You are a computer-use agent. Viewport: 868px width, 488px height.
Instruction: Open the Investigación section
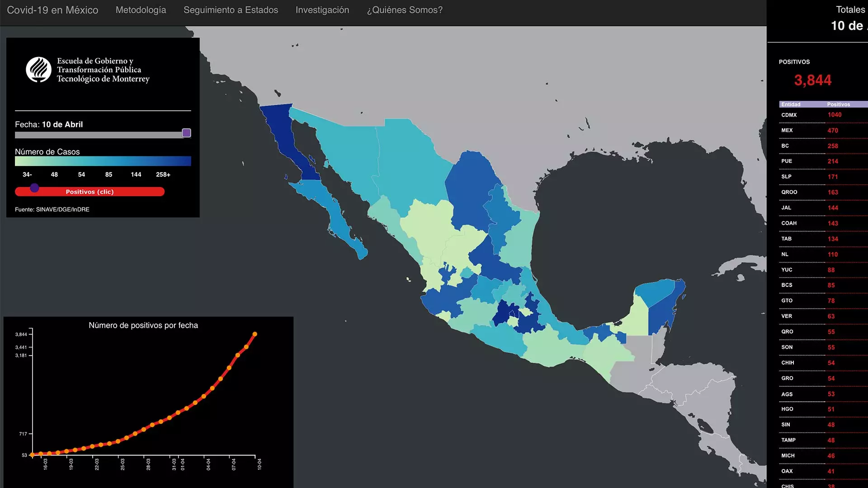(322, 10)
